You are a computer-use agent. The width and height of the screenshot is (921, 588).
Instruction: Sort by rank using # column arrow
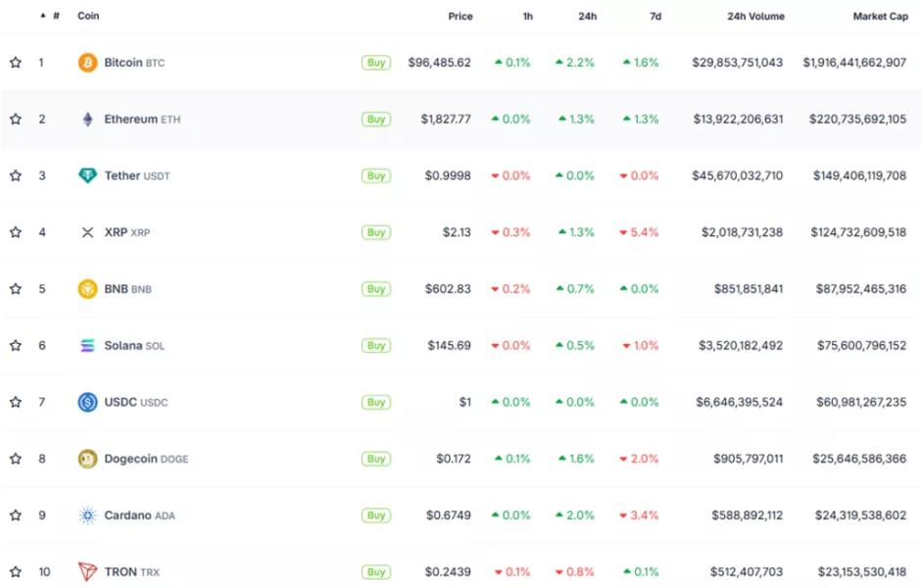click(43, 16)
